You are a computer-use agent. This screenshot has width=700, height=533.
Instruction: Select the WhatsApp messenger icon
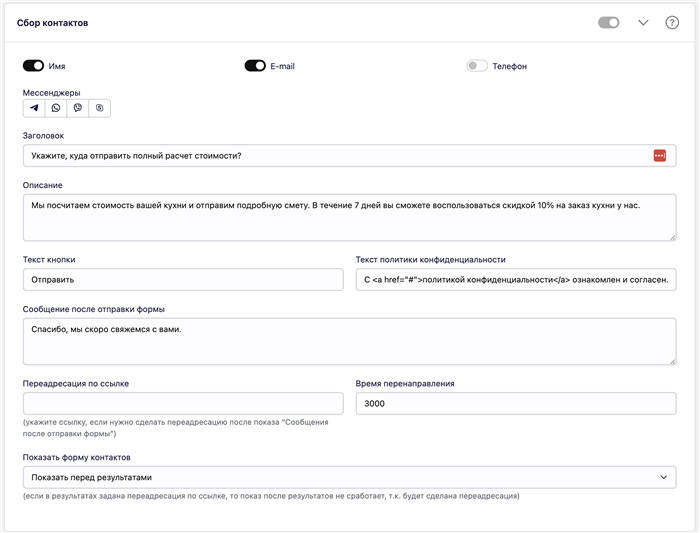pos(56,108)
